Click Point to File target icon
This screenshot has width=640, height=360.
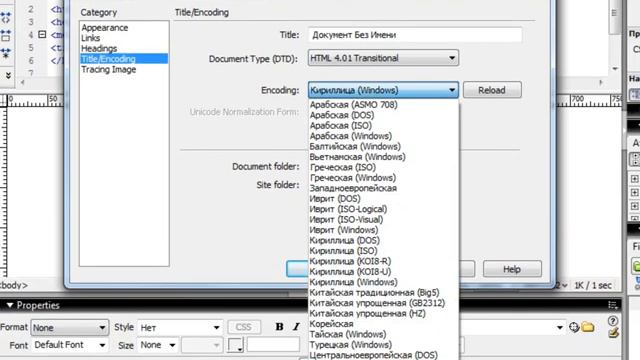pos(574,327)
